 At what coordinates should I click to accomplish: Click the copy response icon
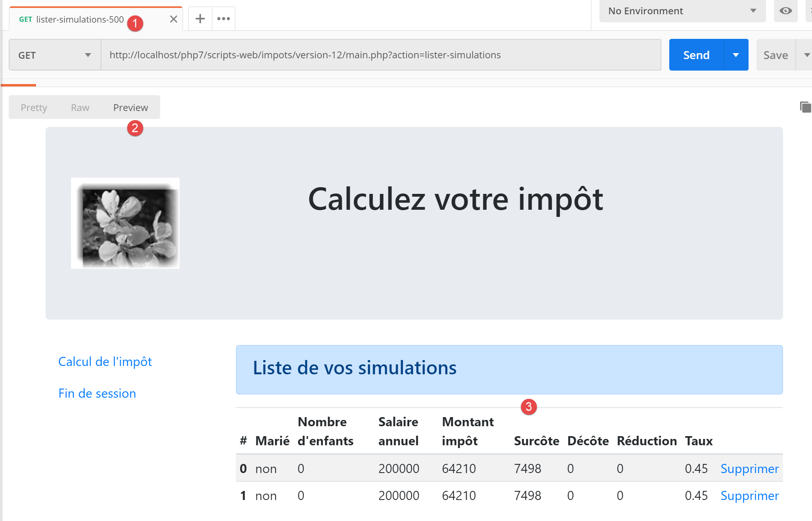click(x=805, y=107)
